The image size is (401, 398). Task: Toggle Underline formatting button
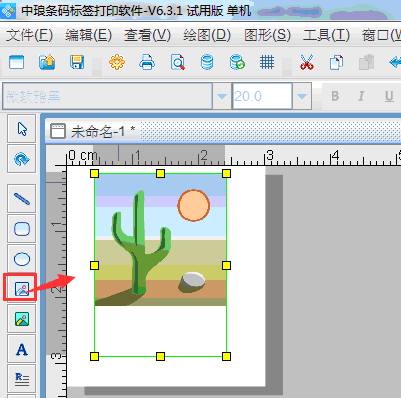click(389, 96)
